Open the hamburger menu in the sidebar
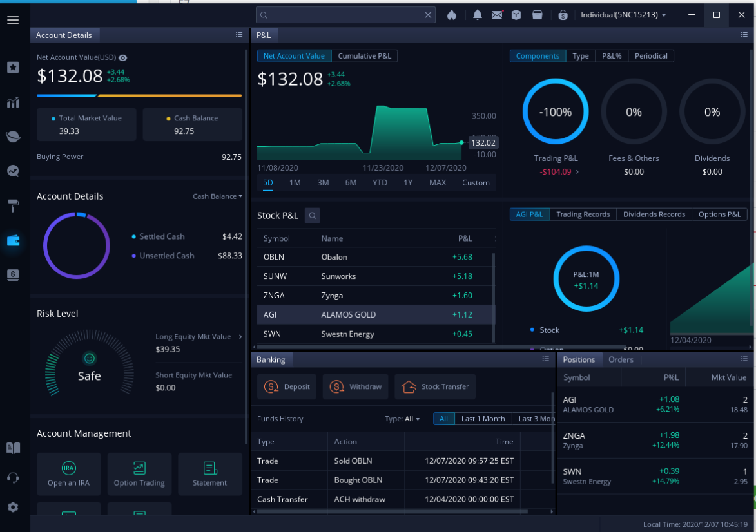 [13, 20]
